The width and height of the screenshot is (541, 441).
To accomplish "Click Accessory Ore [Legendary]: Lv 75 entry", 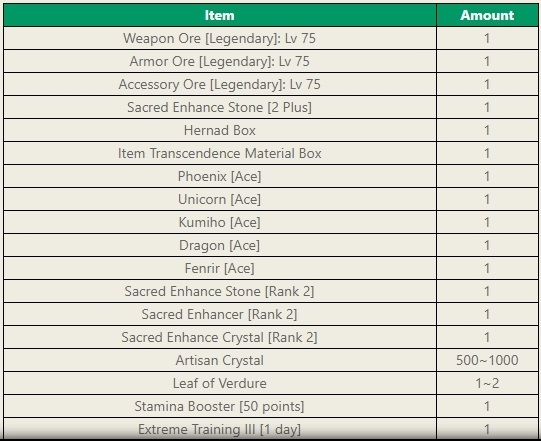I will pyautogui.click(x=220, y=84).
